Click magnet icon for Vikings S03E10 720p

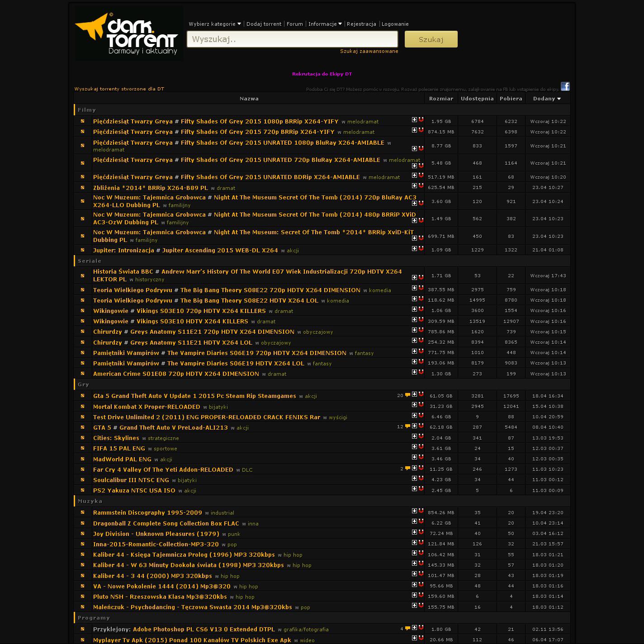tap(421, 309)
